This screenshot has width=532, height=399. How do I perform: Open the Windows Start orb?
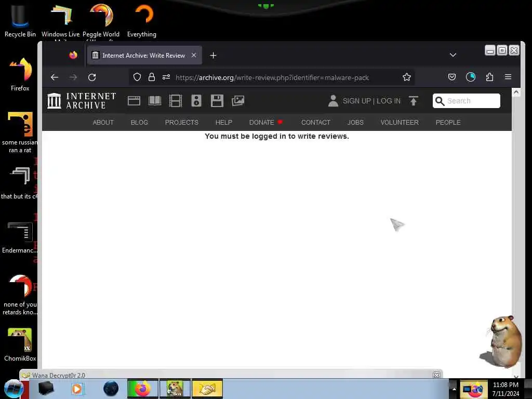(x=14, y=389)
